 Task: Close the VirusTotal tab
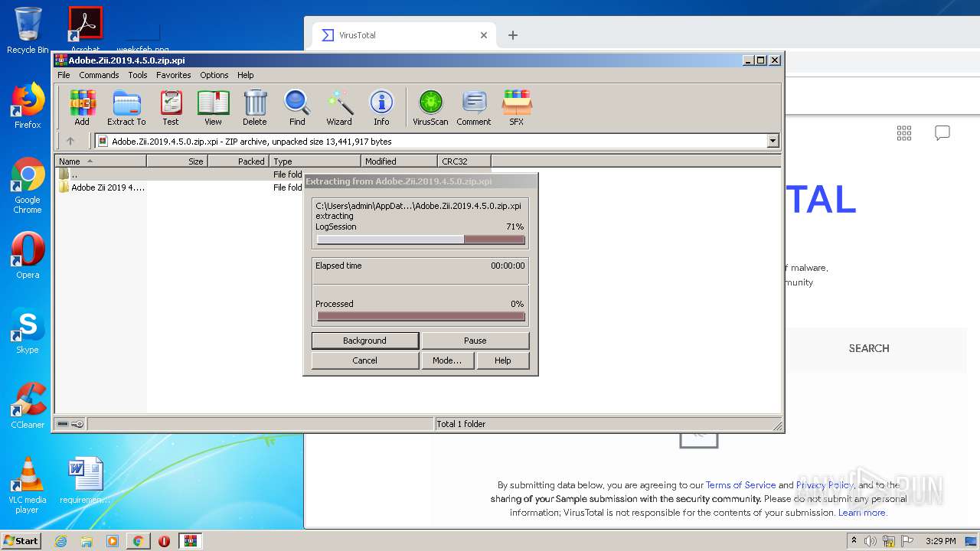pos(484,35)
